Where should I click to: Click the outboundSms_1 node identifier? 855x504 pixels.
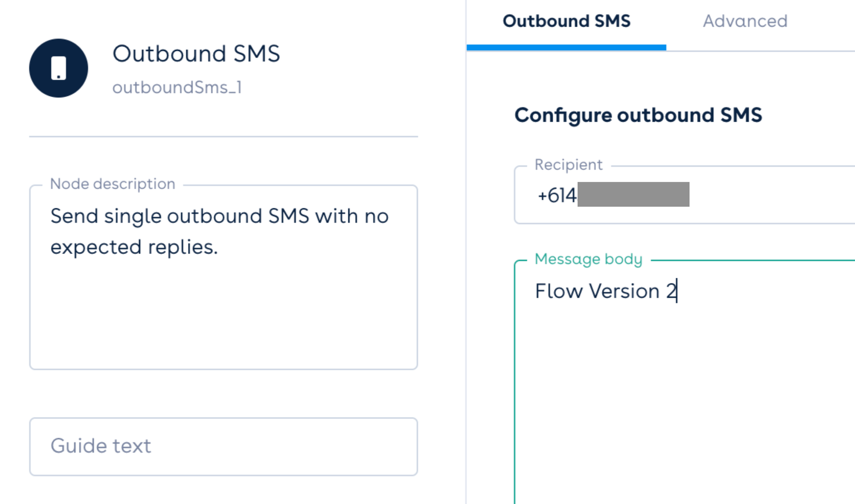pyautogui.click(x=177, y=88)
